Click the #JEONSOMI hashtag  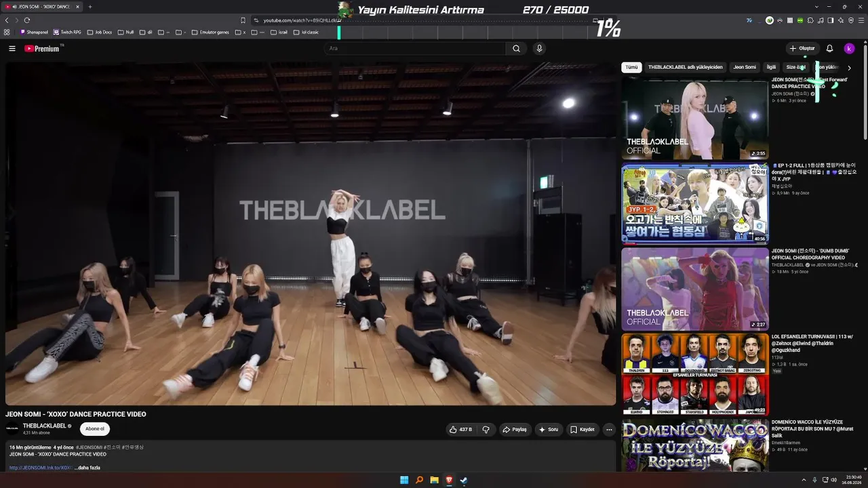click(x=89, y=447)
